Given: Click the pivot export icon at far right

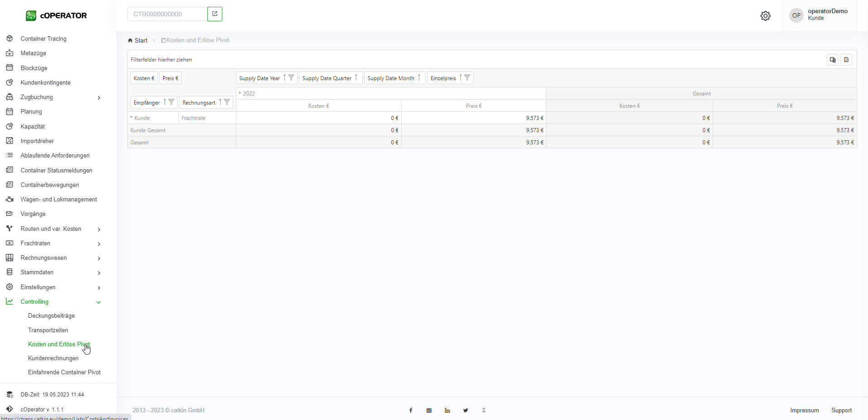Looking at the screenshot, I should [846, 60].
